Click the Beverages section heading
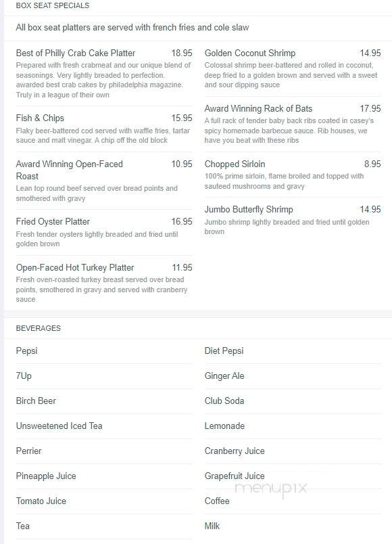392x544 pixels. 38,328
